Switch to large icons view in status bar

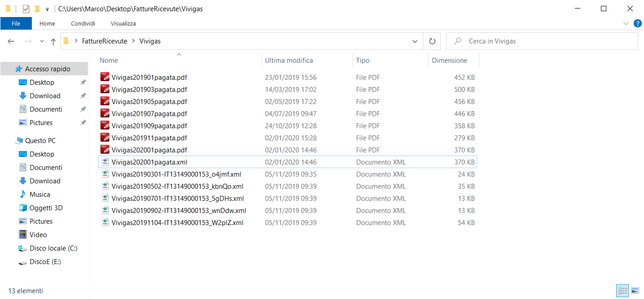pos(635,290)
